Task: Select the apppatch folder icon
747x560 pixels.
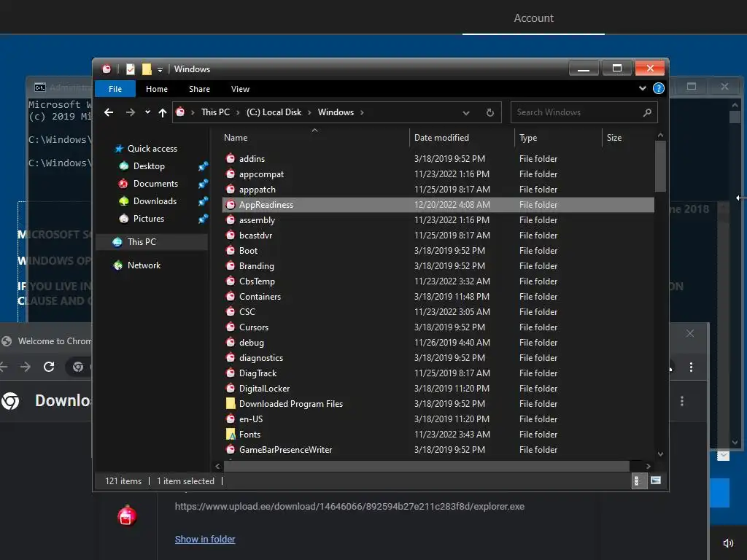Action: [x=231, y=190]
